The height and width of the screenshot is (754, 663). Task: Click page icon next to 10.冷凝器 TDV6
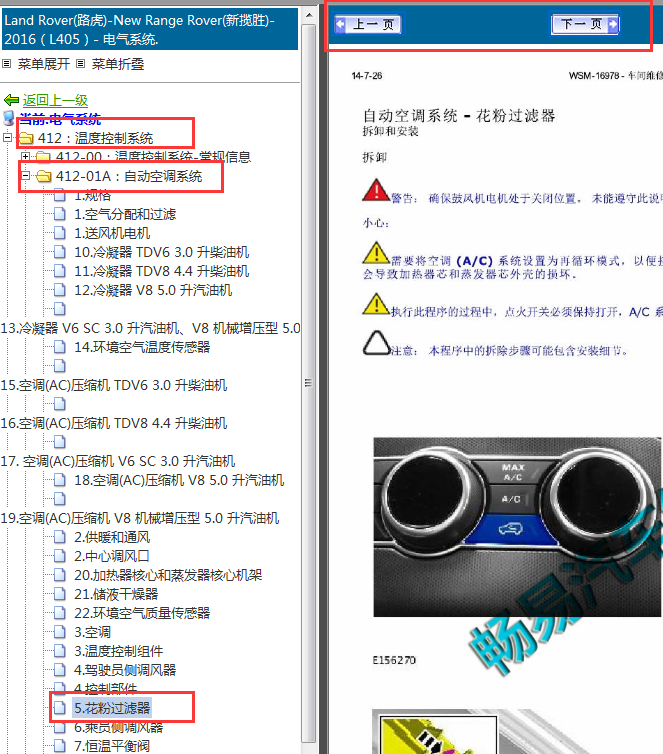pos(60,252)
